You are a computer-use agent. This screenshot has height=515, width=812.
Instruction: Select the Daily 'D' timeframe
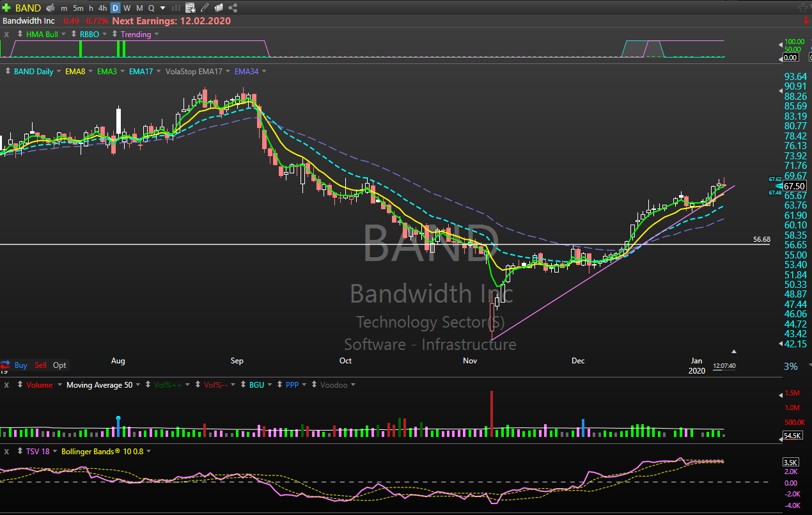(115, 8)
